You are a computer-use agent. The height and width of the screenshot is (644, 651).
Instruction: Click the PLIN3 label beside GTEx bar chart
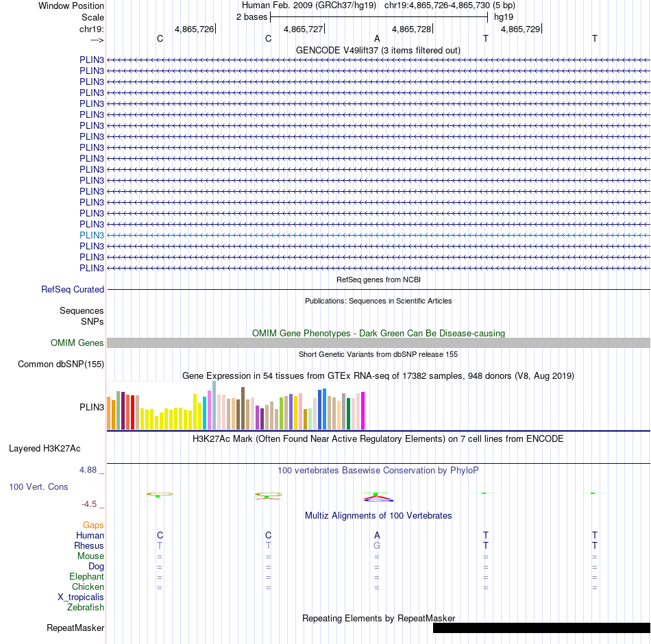tap(92, 408)
